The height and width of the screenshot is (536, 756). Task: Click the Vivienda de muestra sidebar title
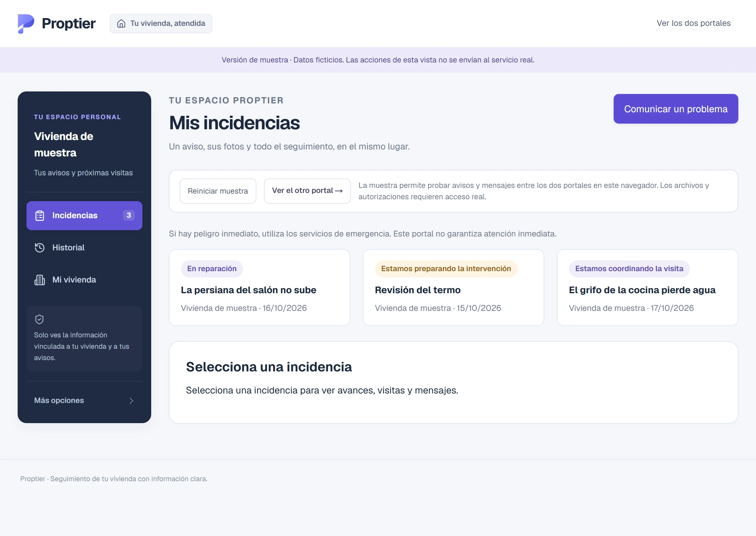coord(64,144)
